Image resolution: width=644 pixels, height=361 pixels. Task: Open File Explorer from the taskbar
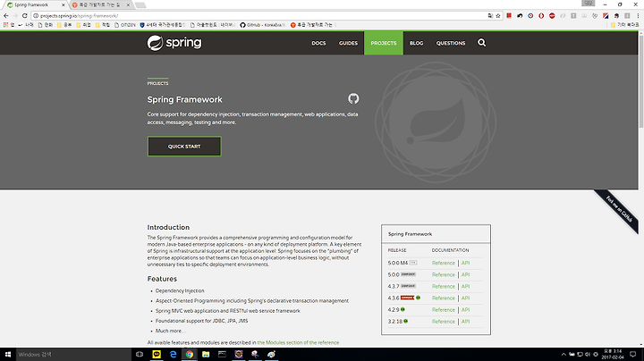coord(206,354)
